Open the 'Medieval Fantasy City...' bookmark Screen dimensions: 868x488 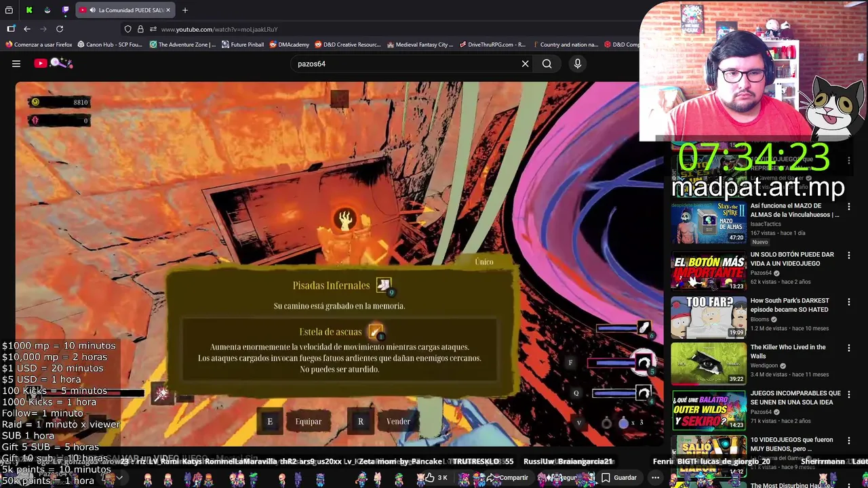point(420,45)
